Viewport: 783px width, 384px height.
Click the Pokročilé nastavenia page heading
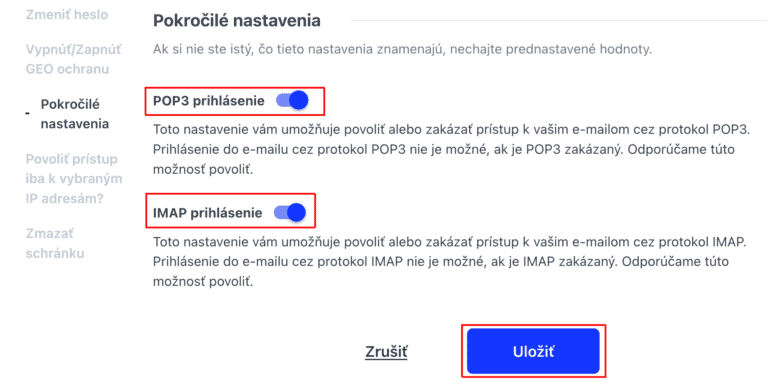pos(237,21)
